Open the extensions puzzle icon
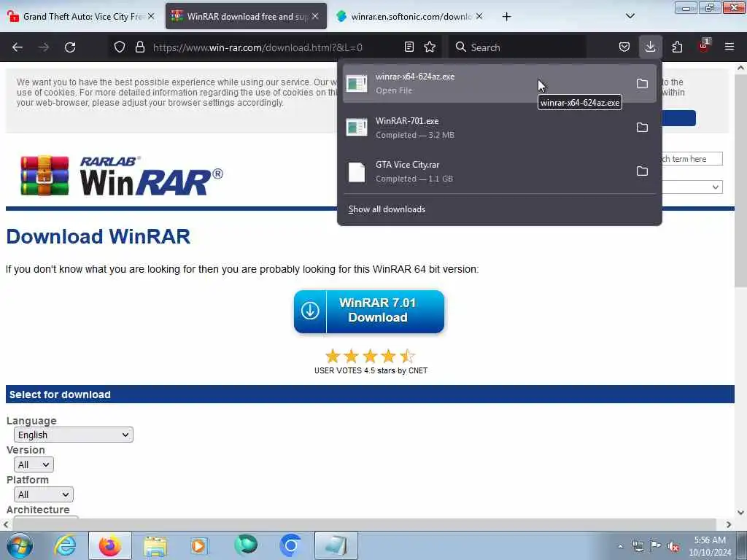747x560 pixels. tap(677, 47)
